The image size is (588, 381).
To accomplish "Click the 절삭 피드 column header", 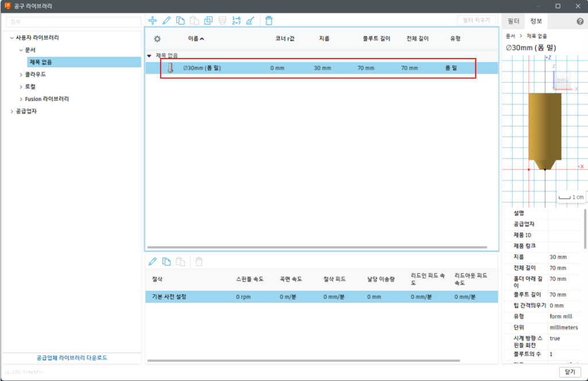I will [x=335, y=279].
